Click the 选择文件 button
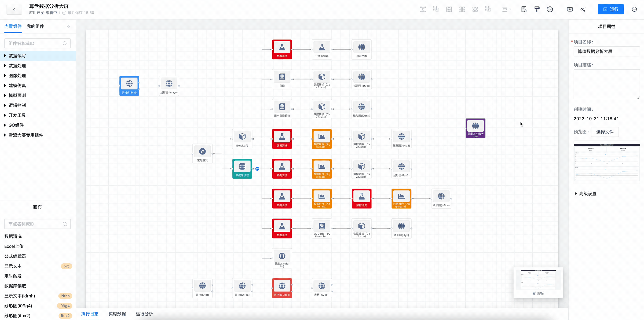Screen dimensions: 644x320 [605, 132]
